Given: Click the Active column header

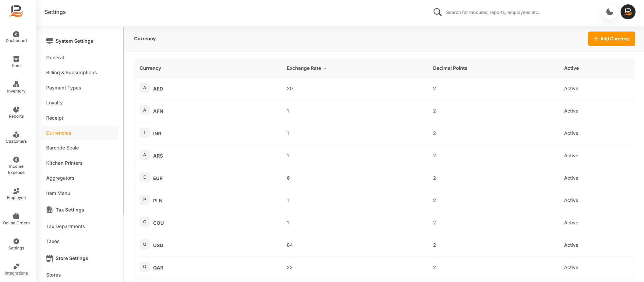Looking at the screenshot, I should pyautogui.click(x=571, y=68).
